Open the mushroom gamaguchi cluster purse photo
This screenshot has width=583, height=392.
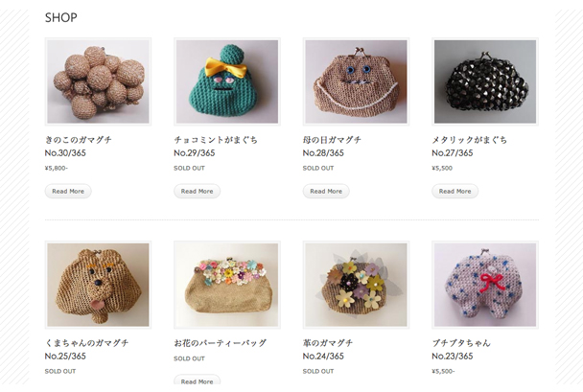[x=98, y=81]
